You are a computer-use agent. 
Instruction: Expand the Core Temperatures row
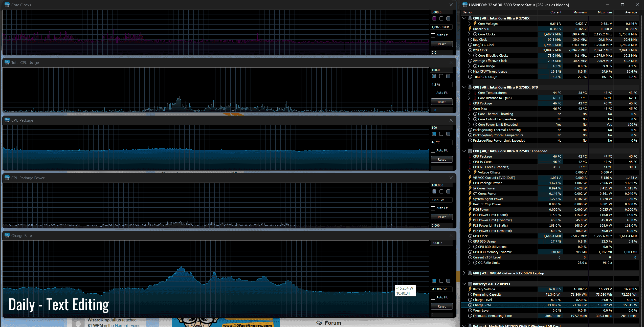[x=469, y=93]
